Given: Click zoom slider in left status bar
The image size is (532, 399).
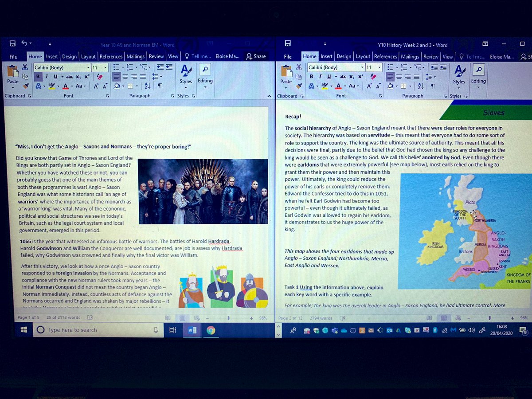Looking at the screenshot, I should point(228,318).
